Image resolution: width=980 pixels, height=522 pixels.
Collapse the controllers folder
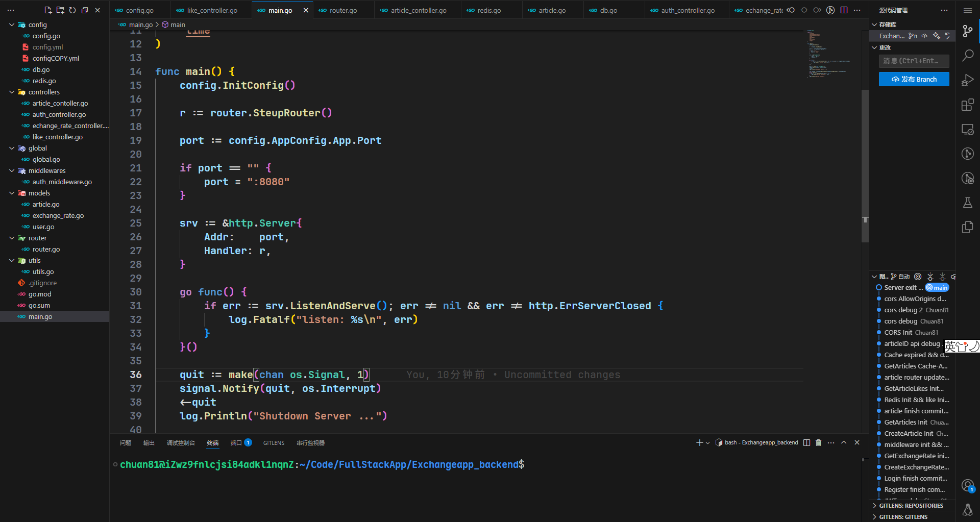[12, 92]
